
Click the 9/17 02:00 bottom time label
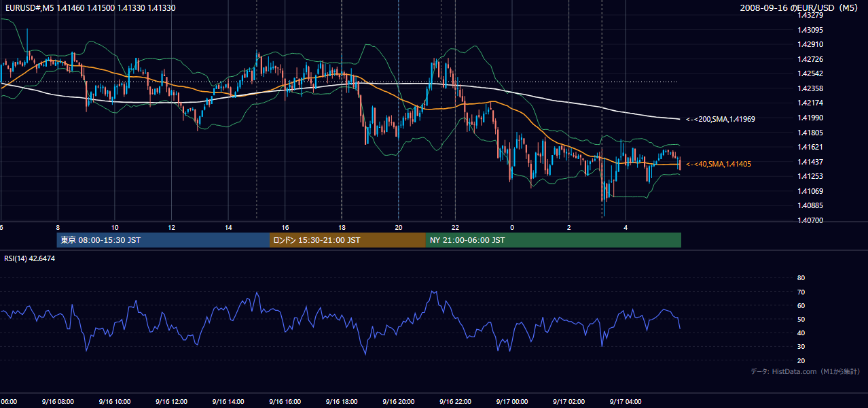click(x=568, y=402)
